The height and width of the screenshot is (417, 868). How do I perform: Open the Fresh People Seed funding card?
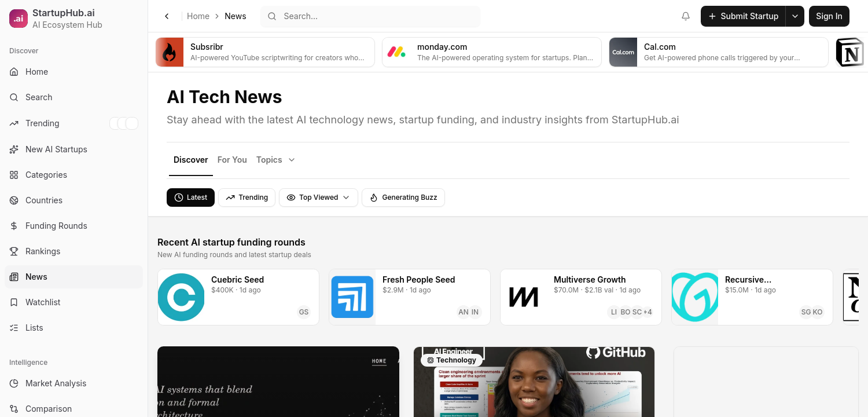pyautogui.click(x=410, y=297)
